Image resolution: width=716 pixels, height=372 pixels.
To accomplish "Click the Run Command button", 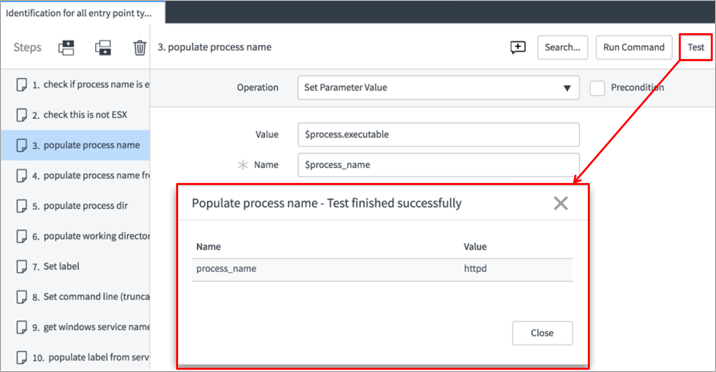I will (x=634, y=47).
